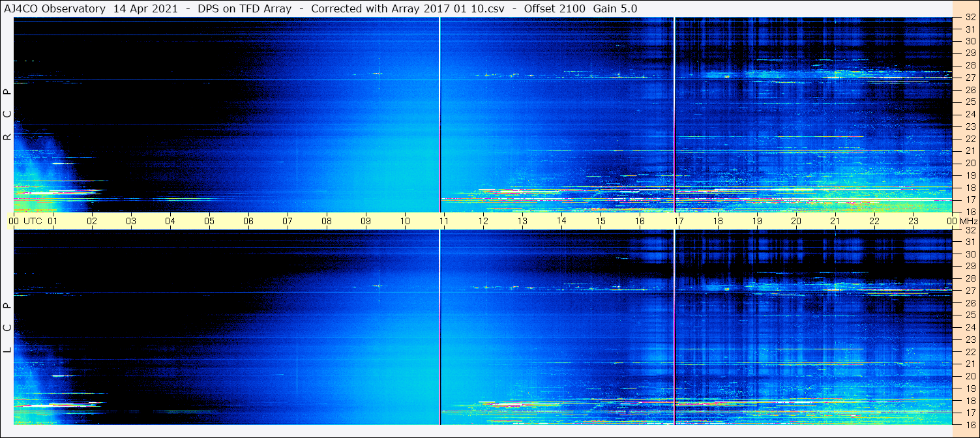Select 'DPS on TFD Array' header text

[x=244, y=8]
